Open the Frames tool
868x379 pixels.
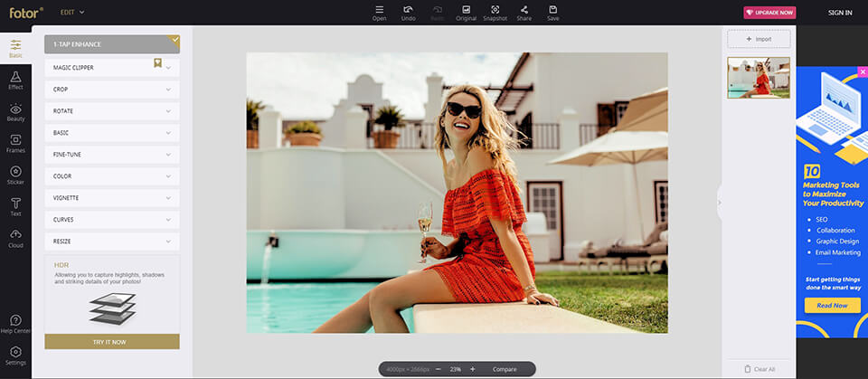tap(15, 141)
